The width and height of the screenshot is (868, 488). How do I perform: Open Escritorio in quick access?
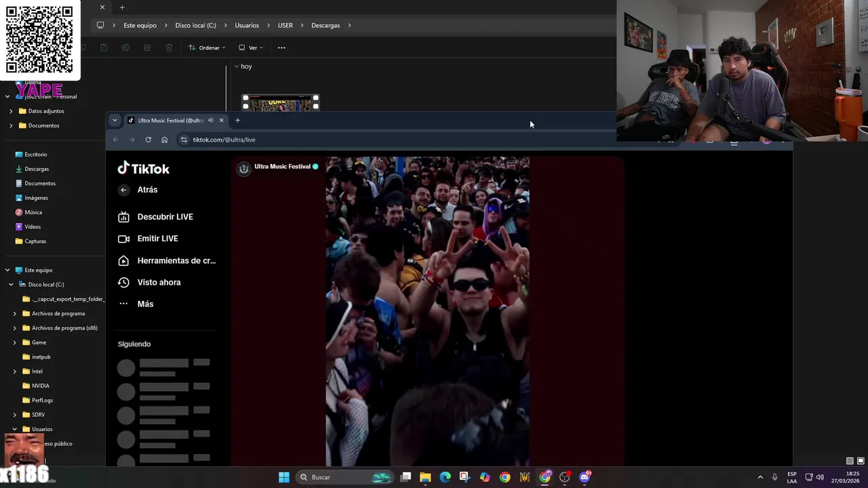(31, 155)
